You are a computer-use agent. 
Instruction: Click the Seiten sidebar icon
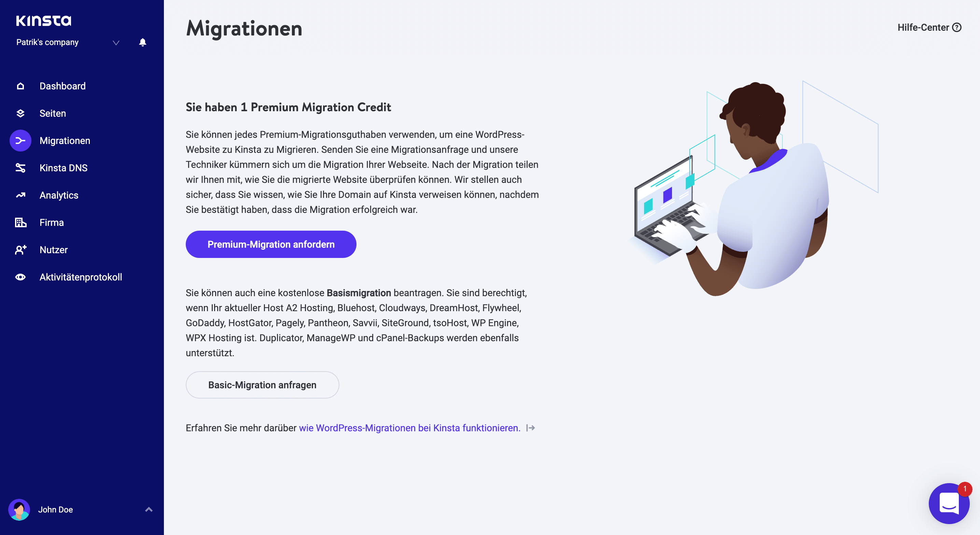[20, 113]
